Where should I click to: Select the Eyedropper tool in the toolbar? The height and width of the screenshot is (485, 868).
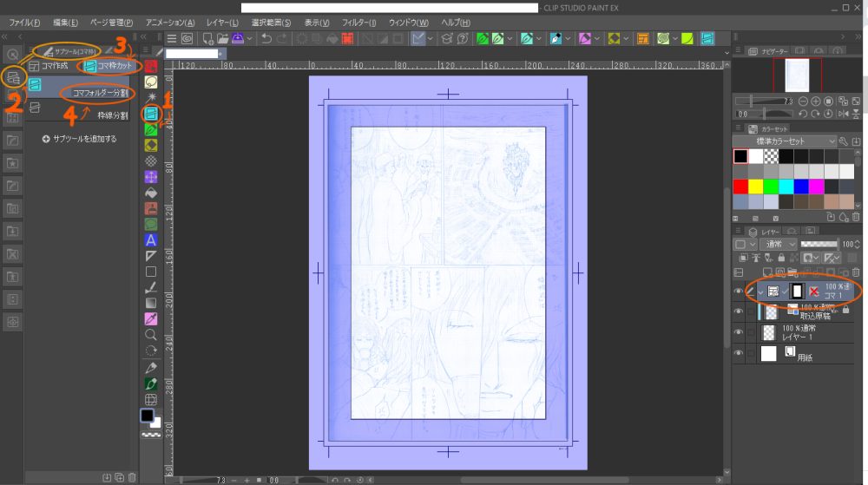coord(151,318)
